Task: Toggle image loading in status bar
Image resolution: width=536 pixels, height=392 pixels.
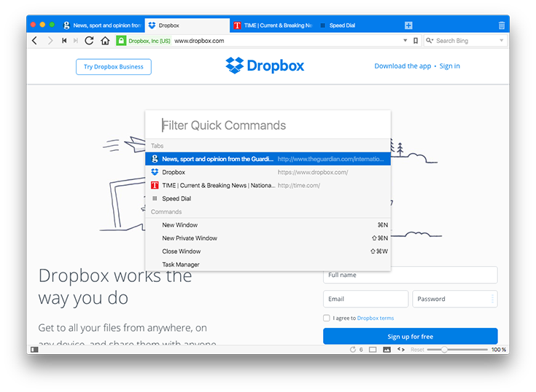Action: 387,349
